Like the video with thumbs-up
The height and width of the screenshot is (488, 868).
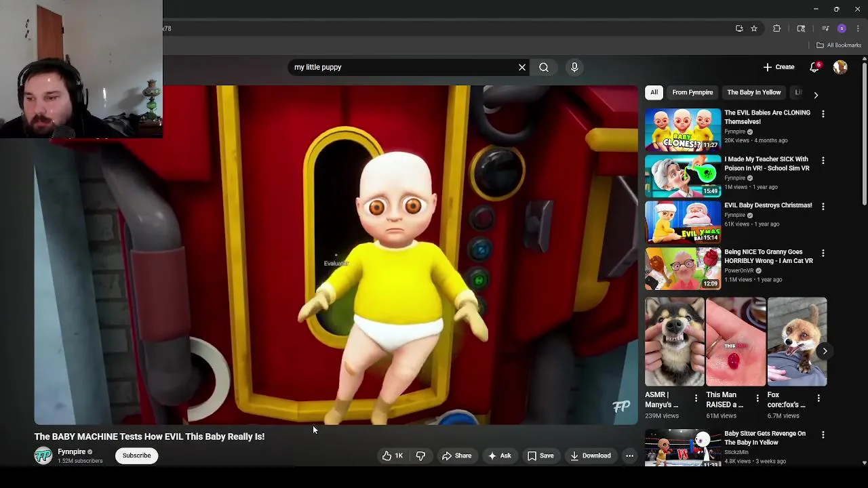pos(393,455)
